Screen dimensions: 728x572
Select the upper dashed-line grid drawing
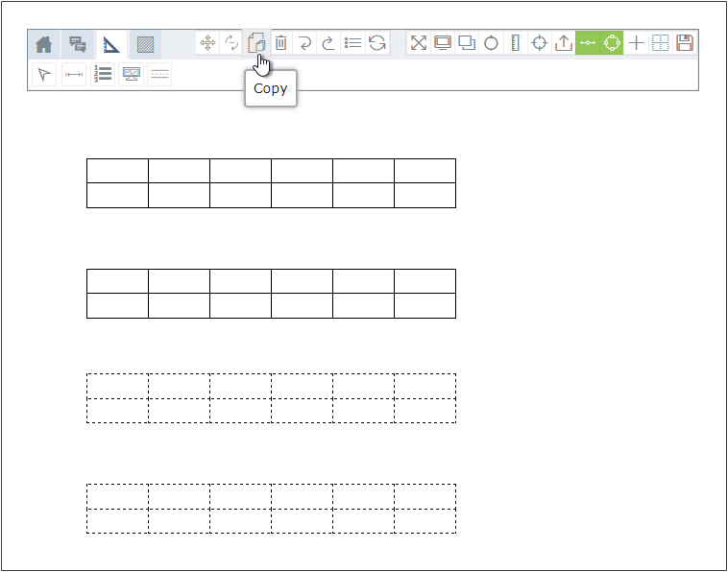click(271, 398)
